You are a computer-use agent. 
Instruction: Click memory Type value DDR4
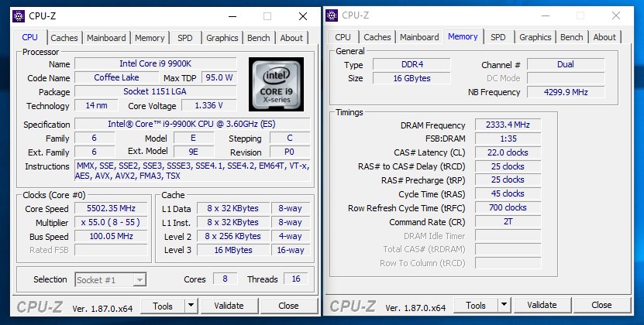click(412, 64)
